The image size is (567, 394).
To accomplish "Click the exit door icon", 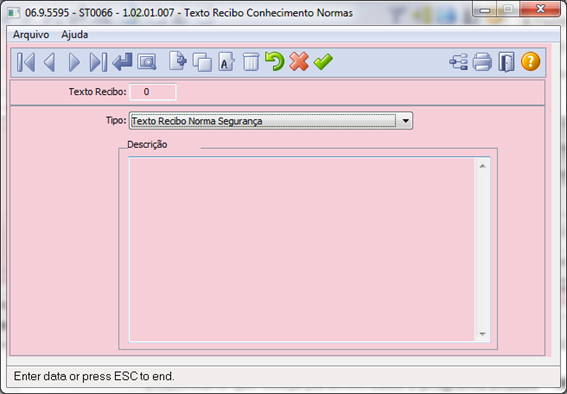I will point(506,62).
